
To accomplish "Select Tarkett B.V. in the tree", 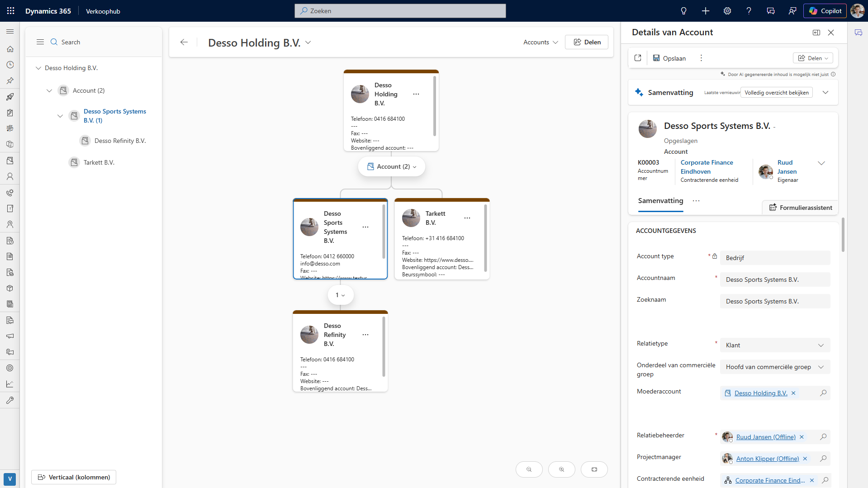I will 99,162.
